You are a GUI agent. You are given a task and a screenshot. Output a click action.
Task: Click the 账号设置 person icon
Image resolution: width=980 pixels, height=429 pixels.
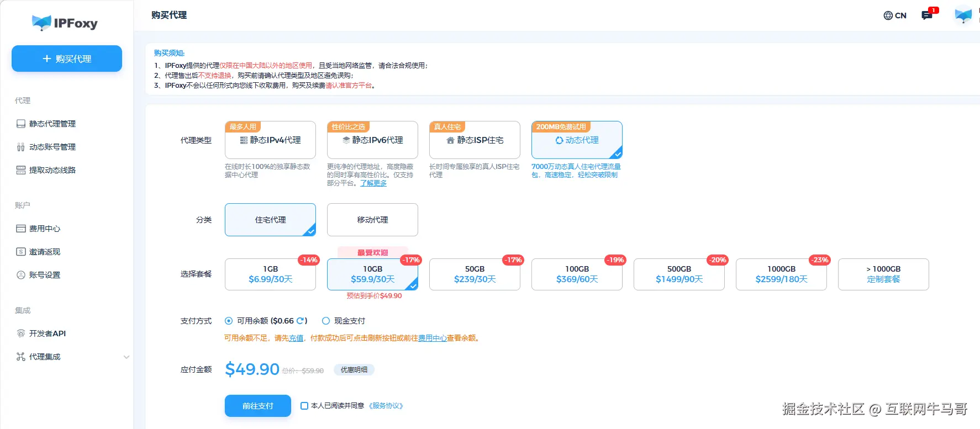(x=21, y=275)
